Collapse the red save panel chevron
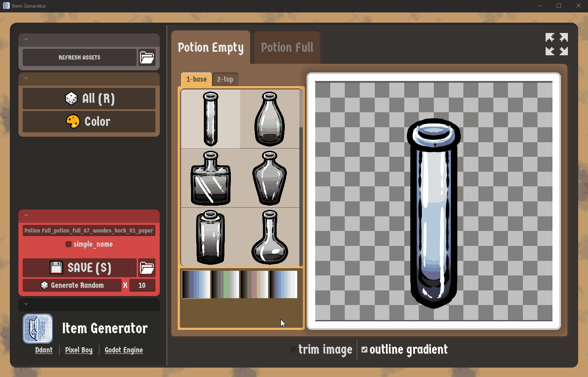The width and height of the screenshot is (588, 377). tap(26, 215)
